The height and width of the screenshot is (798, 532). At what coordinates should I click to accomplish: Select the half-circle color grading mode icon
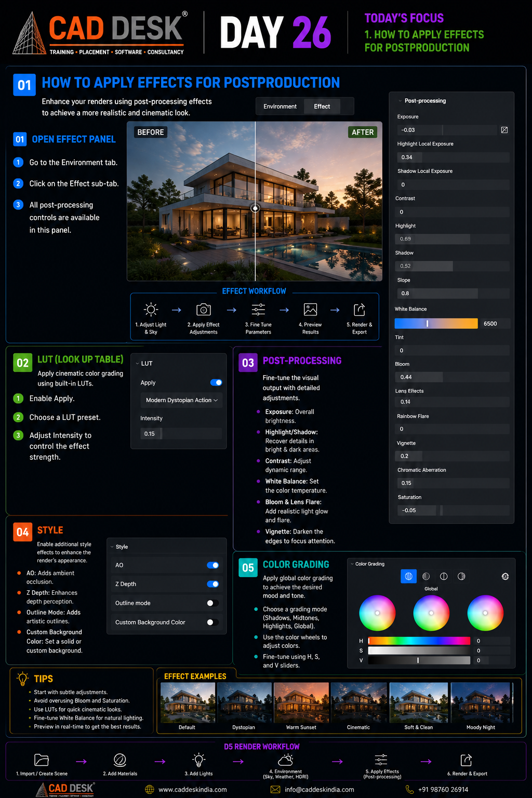444,576
